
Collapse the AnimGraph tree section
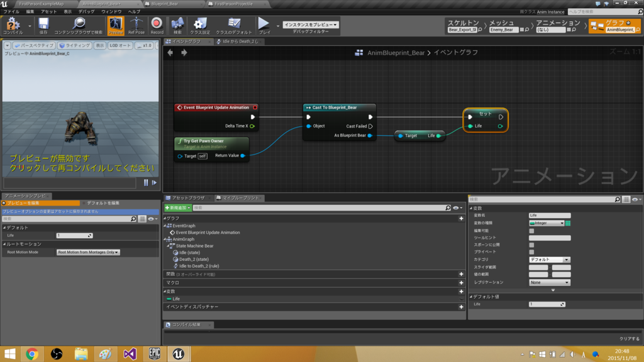[x=165, y=239]
